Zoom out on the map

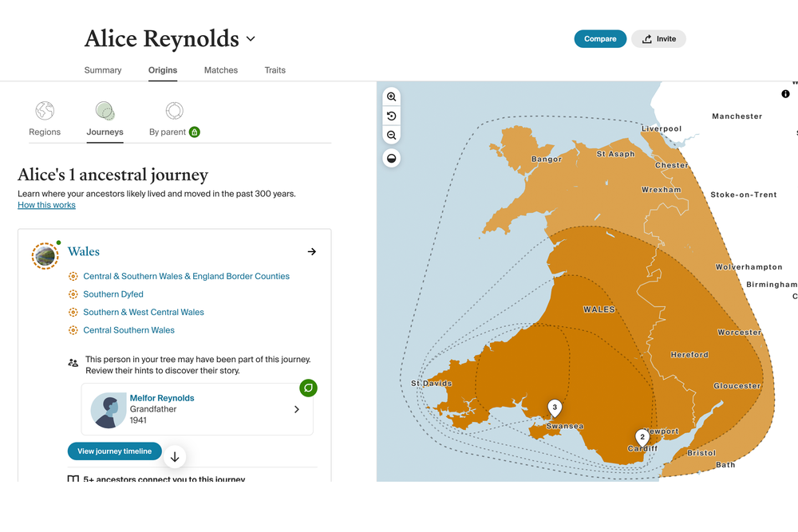click(391, 136)
